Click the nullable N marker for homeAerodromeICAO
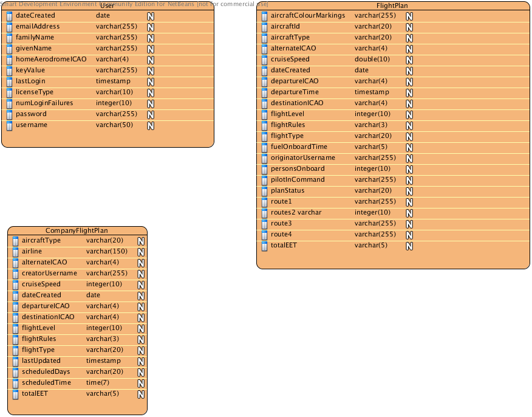Image resolution: width=532 pixels, height=417 pixels. (151, 60)
